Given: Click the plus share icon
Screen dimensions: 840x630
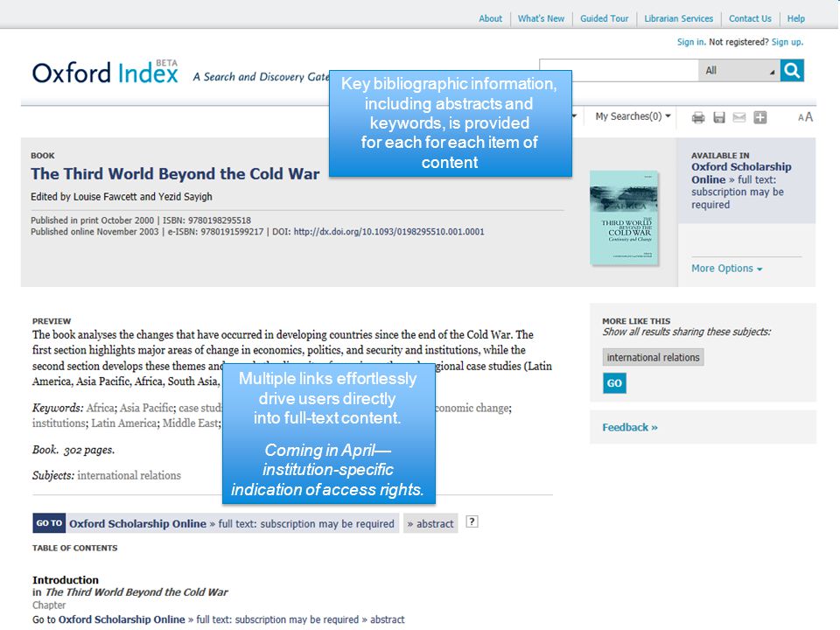Looking at the screenshot, I should point(760,117).
